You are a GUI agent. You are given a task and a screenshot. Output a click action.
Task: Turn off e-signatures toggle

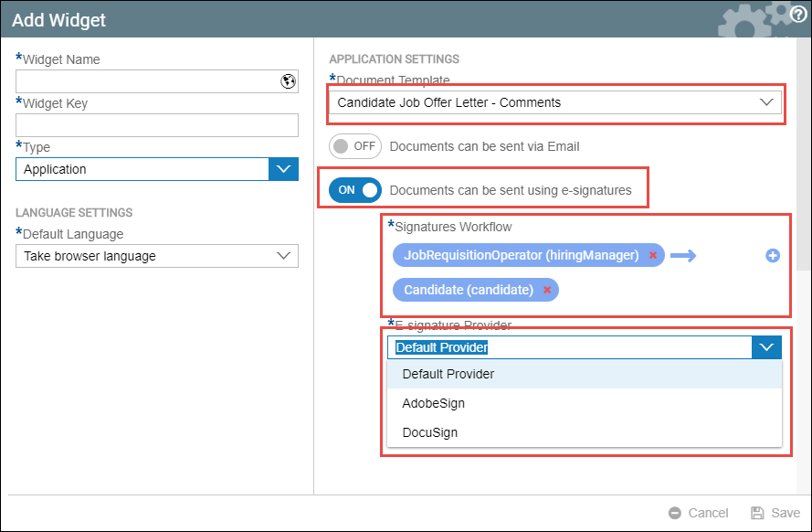355,190
